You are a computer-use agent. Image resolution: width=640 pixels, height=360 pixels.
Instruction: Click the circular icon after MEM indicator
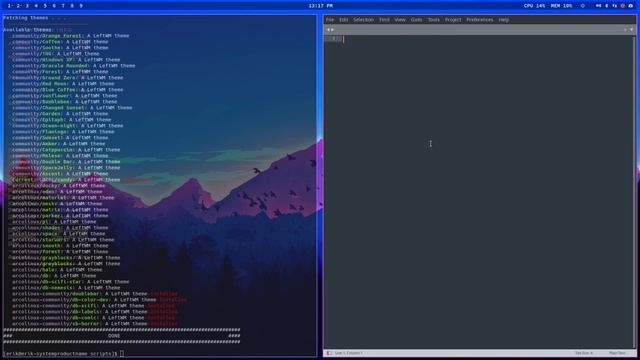click(x=583, y=6)
